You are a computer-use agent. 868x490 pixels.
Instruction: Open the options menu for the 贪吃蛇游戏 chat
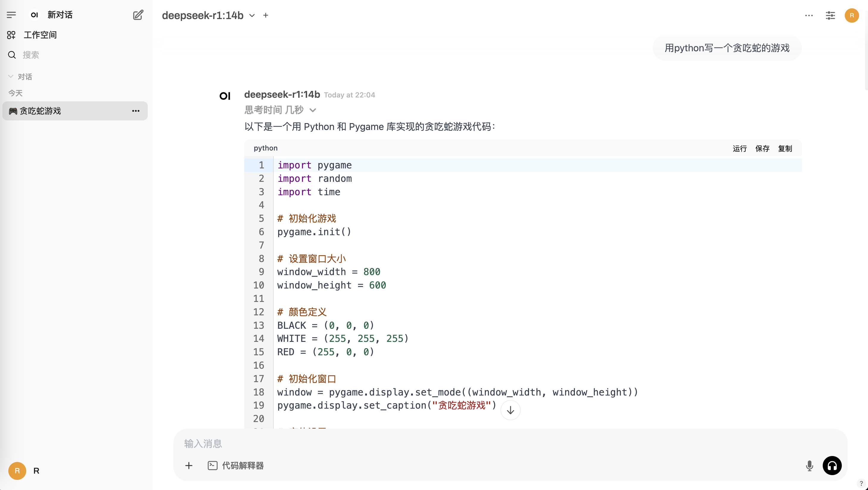tap(136, 111)
